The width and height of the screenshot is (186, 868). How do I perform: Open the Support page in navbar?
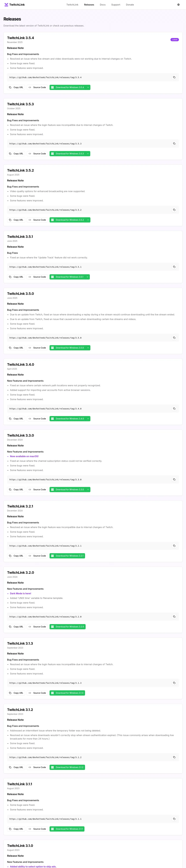(x=116, y=5)
